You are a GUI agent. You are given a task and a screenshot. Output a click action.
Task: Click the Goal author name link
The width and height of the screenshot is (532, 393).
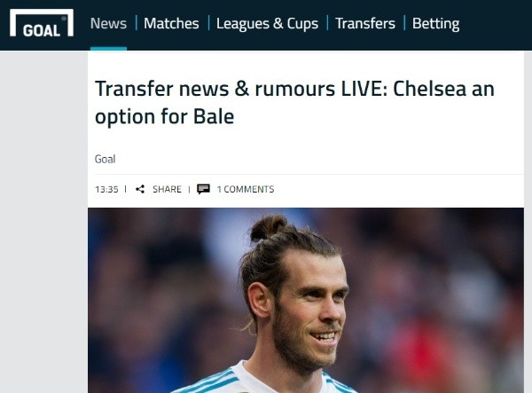[105, 159]
